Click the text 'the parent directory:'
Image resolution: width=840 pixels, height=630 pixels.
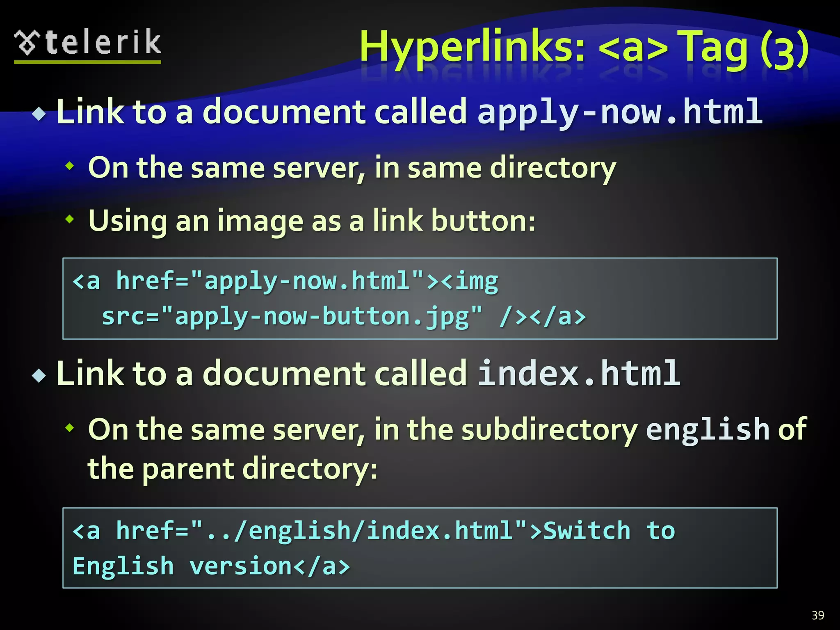[232, 469]
